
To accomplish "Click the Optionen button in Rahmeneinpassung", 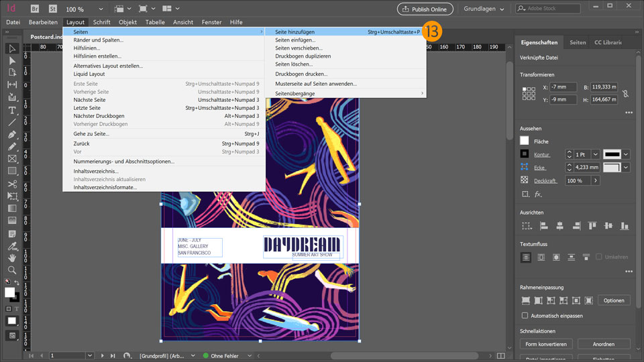I will [x=614, y=300].
